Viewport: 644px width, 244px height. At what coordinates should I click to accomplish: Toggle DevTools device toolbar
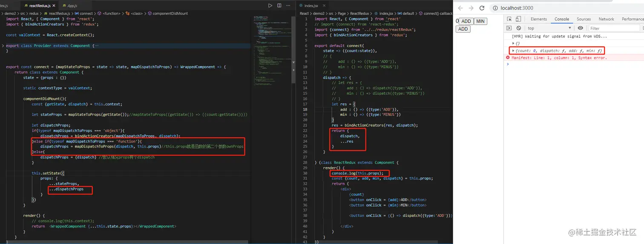click(x=518, y=19)
